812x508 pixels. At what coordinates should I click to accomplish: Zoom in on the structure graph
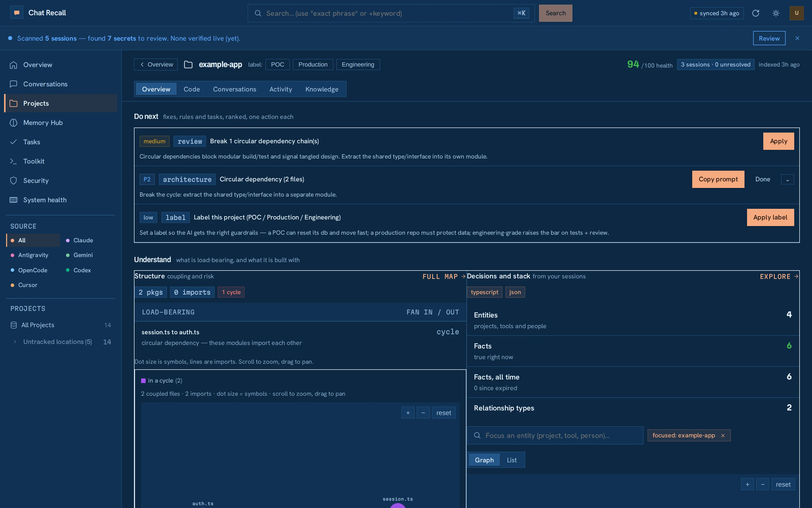[x=408, y=412]
